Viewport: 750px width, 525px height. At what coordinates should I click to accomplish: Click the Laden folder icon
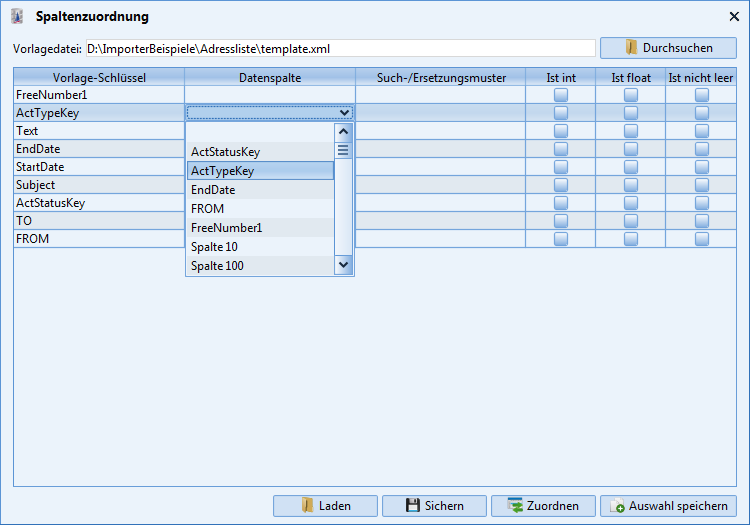coord(308,506)
